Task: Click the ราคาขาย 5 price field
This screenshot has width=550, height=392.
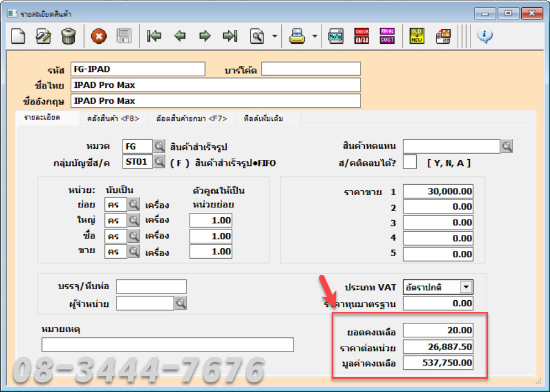Action: [x=438, y=254]
